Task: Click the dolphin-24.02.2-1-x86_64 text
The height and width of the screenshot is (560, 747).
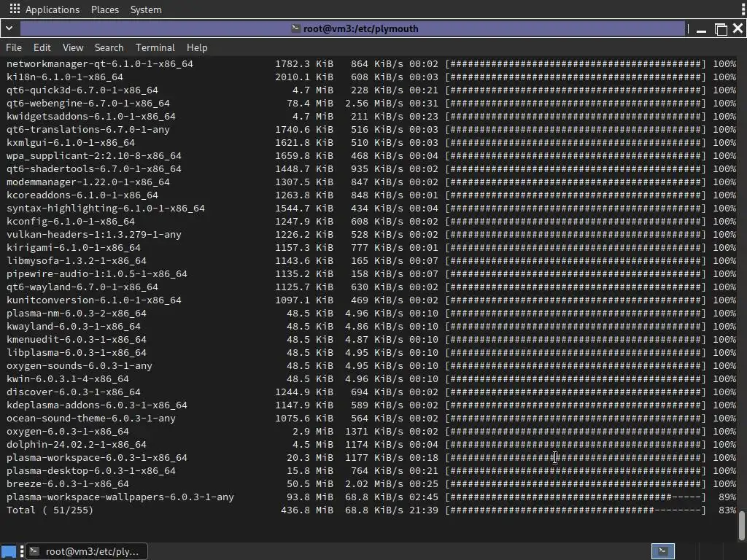Action: click(x=76, y=445)
